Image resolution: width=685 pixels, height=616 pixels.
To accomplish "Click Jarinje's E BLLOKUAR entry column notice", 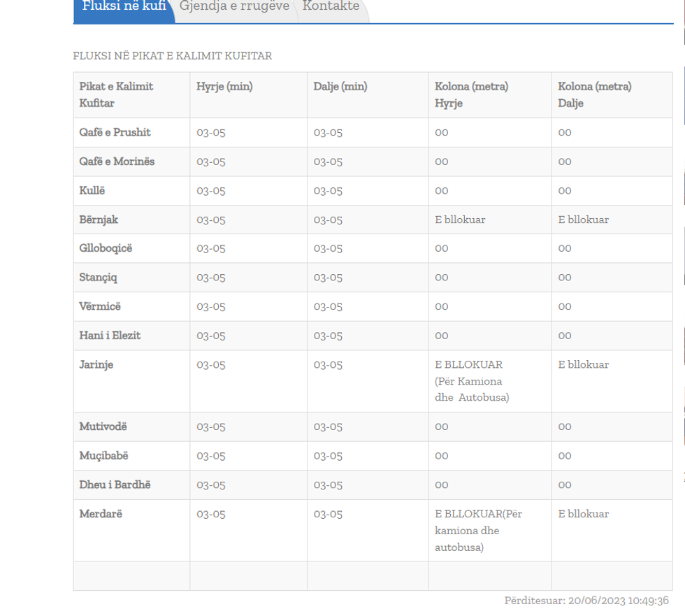I will coord(472,381).
